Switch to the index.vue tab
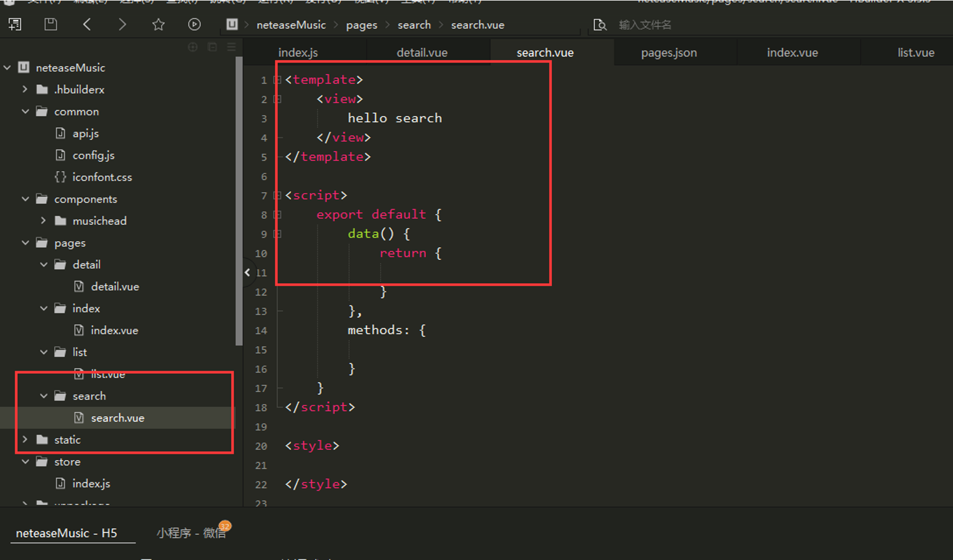Image resolution: width=953 pixels, height=560 pixels. click(792, 53)
